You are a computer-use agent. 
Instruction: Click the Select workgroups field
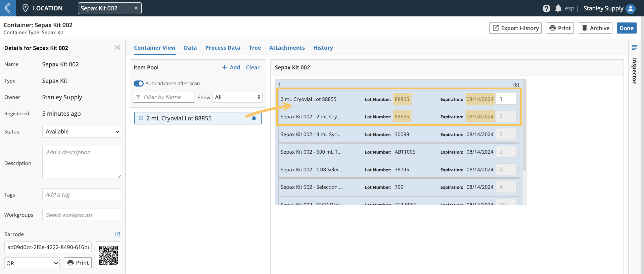coord(81,214)
